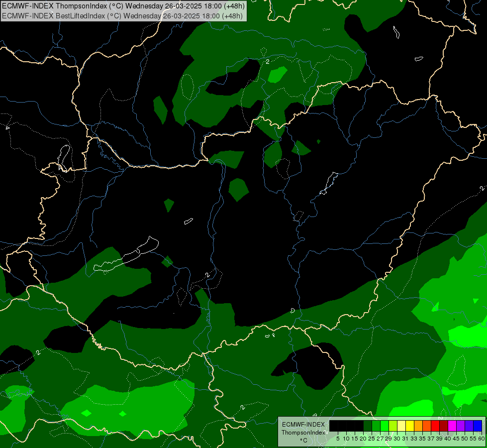Screen dimensions: 487x448
Task: Click the magenta 40–45 legend swatch
Action: tap(452, 426)
